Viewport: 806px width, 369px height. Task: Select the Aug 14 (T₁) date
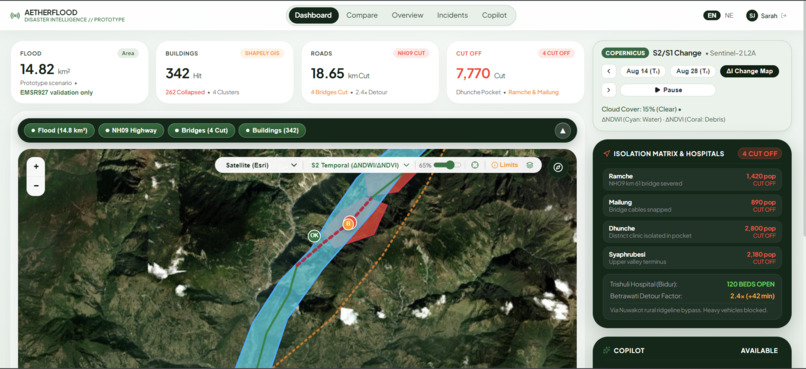643,71
